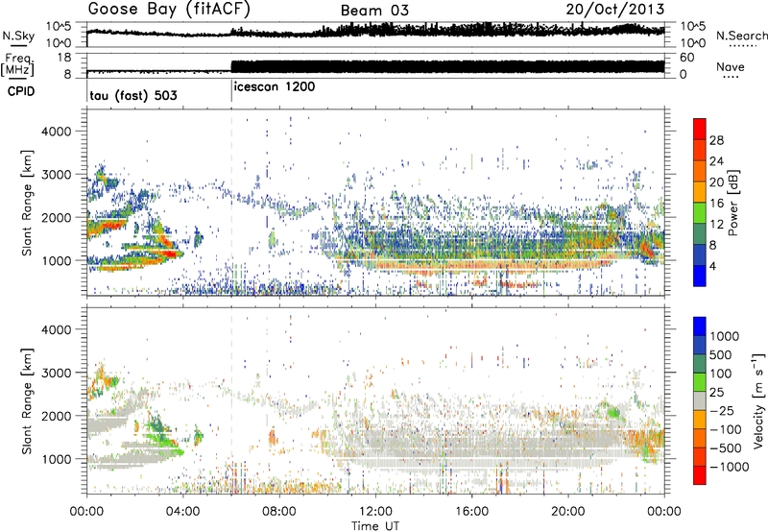Click the "500" tick on the velocity color bar
768x532 pixels.
[721, 354]
